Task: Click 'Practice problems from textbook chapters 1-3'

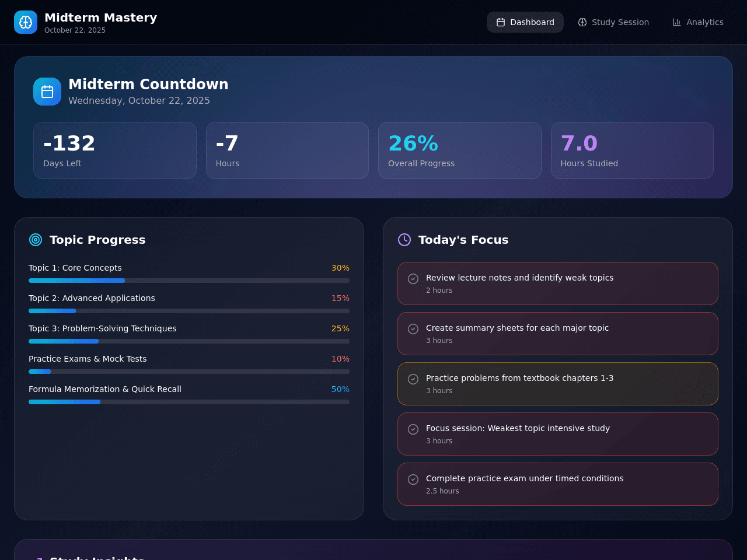Action: (519, 378)
